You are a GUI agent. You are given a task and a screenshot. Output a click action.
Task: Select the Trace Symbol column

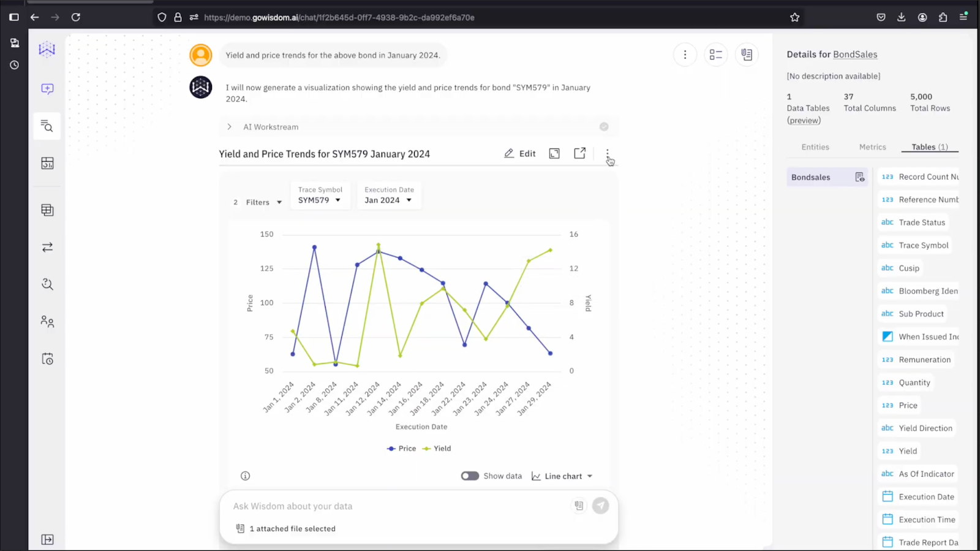[915, 245]
